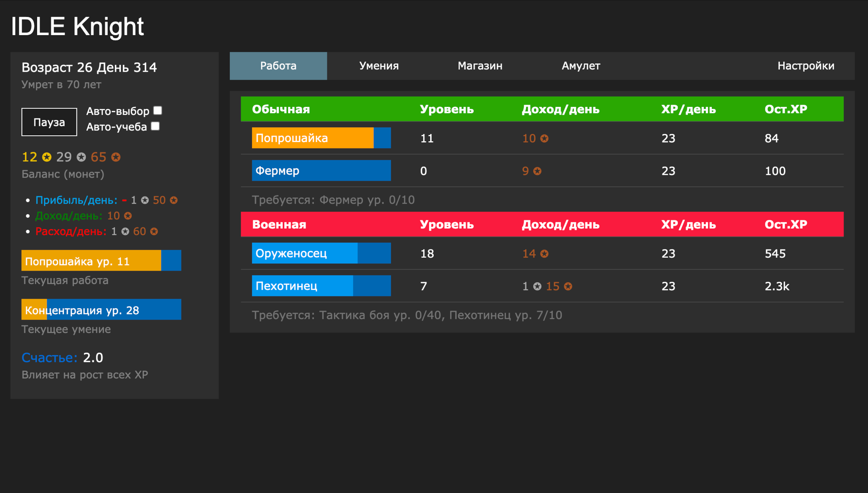Viewport: 868px width, 493px height.
Task: Switch to the Умения tab
Action: (x=379, y=66)
